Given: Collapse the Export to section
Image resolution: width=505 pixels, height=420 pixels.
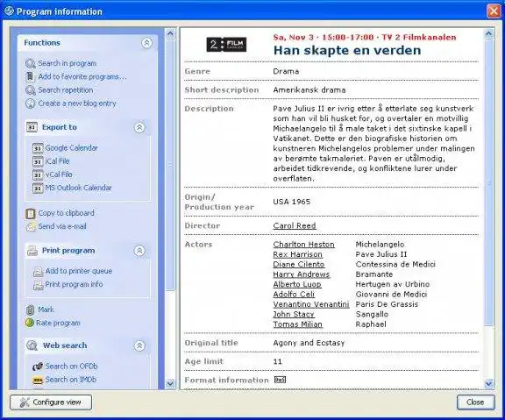Looking at the screenshot, I should click(x=139, y=127).
